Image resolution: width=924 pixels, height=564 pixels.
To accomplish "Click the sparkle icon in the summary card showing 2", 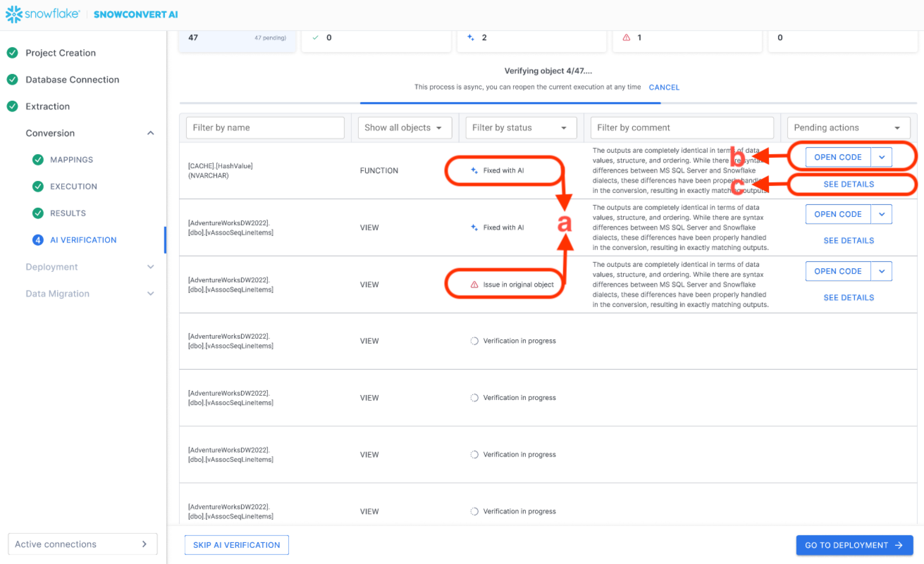I will click(470, 37).
